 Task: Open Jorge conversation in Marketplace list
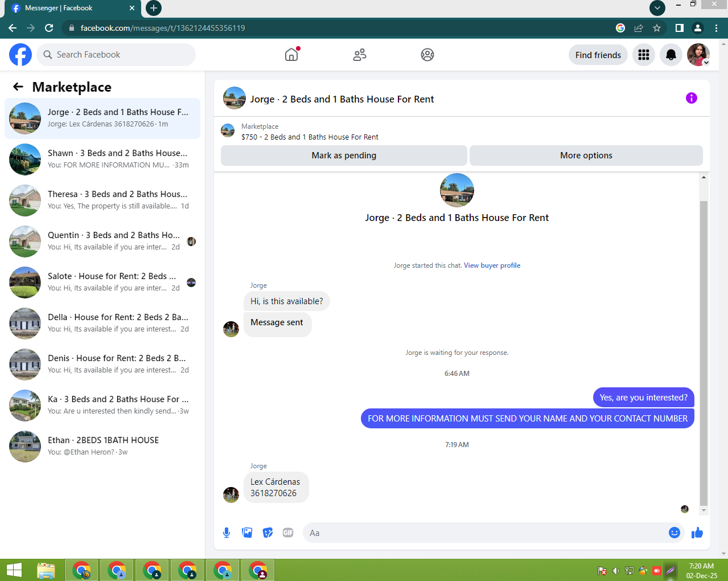click(102, 118)
